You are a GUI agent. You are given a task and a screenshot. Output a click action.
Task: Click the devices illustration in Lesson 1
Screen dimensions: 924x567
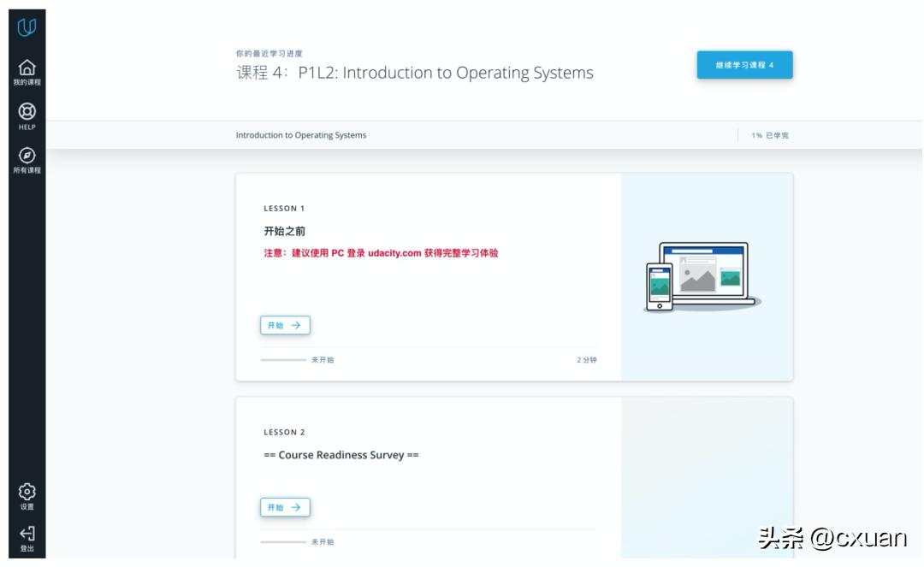click(702, 276)
